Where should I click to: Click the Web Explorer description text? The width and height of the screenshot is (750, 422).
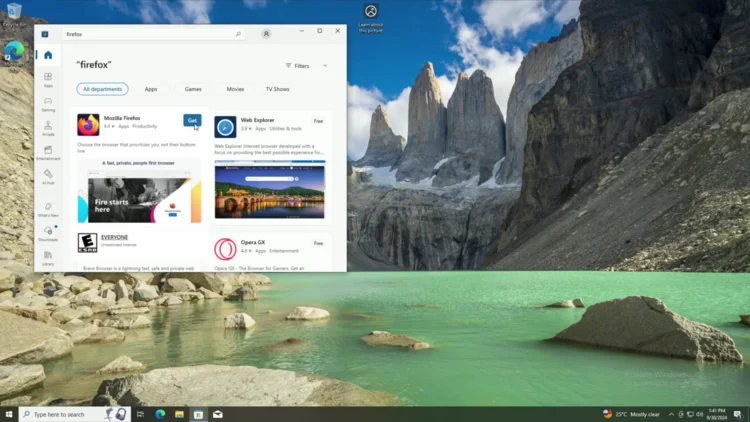[x=269, y=149]
